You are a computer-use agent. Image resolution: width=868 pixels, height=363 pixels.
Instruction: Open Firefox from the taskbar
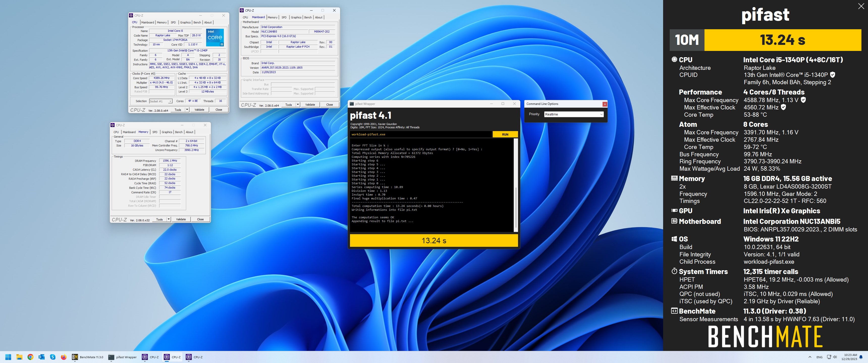pyautogui.click(x=64, y=357)
